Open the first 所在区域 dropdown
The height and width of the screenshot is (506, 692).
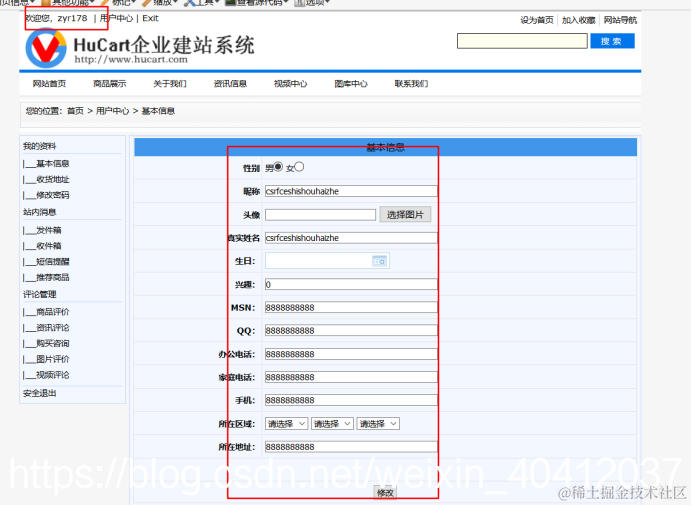point(286,424)
